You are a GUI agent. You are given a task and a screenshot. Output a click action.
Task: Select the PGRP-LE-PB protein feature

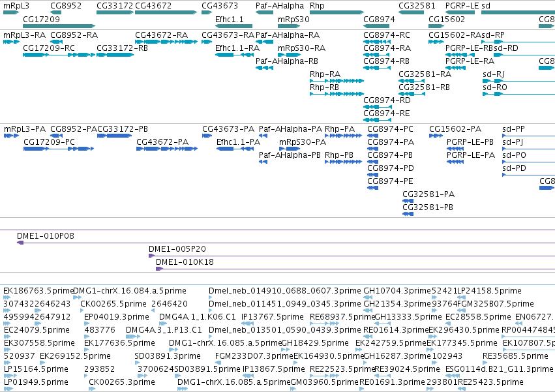pyautogui.click(x=455, y=149)
